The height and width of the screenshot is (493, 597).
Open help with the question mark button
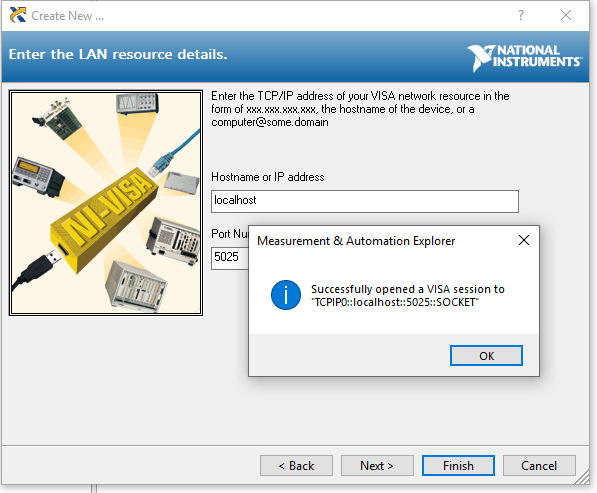(521, 15)
